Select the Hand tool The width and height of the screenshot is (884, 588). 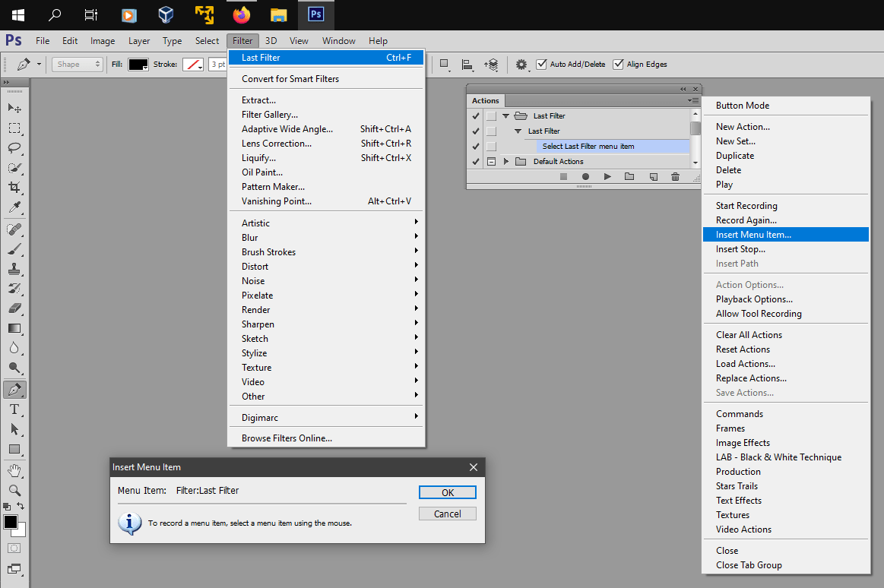click(14, 471)
